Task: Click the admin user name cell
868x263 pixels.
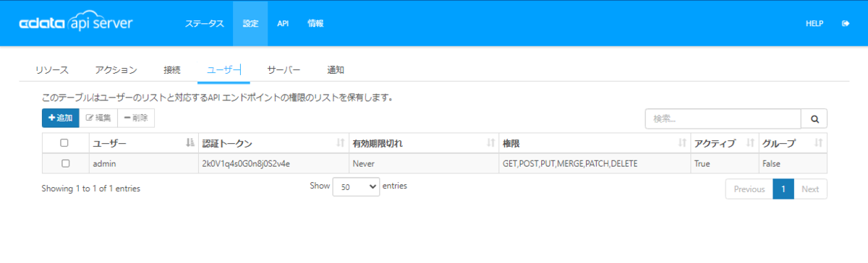Action: pos(142,163)
